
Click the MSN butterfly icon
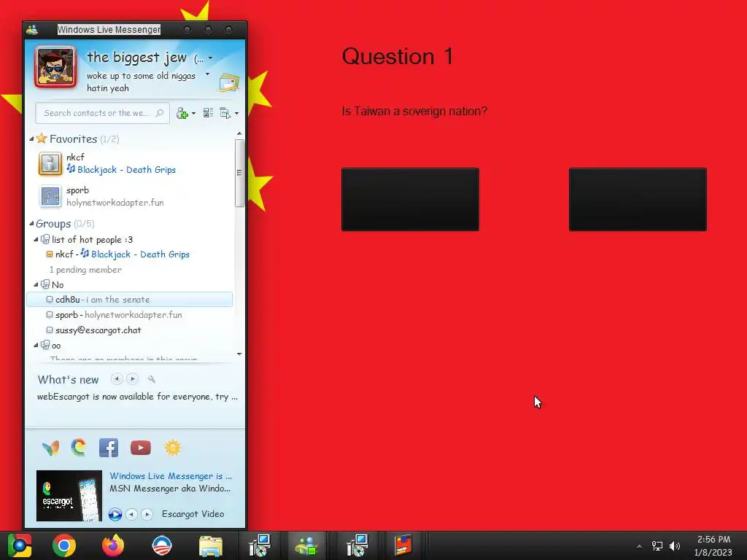[x=50, y=448]
